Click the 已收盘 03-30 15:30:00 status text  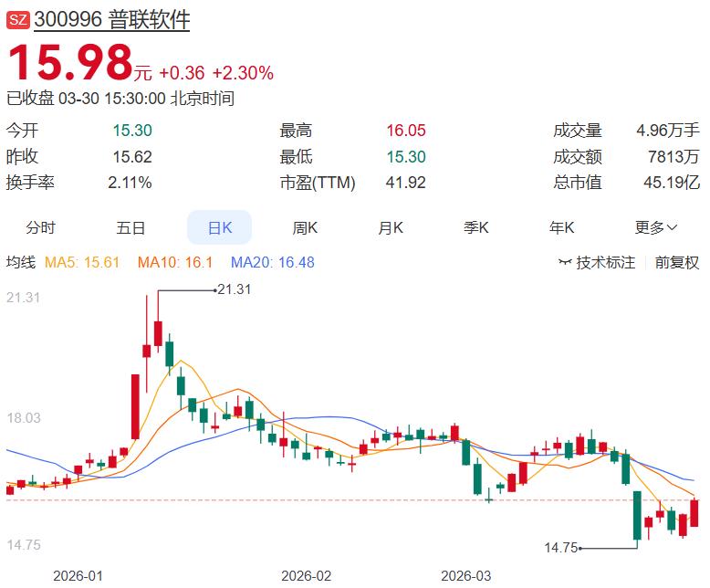pyautogui.click(x=120, y=99)
